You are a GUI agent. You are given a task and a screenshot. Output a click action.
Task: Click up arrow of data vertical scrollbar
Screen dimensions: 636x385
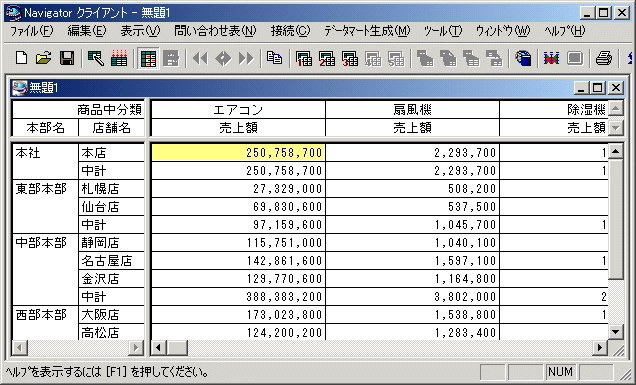pyautogui.click(x=616, y=151)
